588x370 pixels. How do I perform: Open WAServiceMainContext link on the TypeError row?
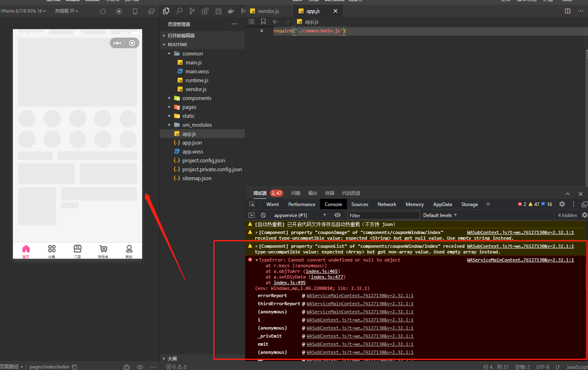520,260
